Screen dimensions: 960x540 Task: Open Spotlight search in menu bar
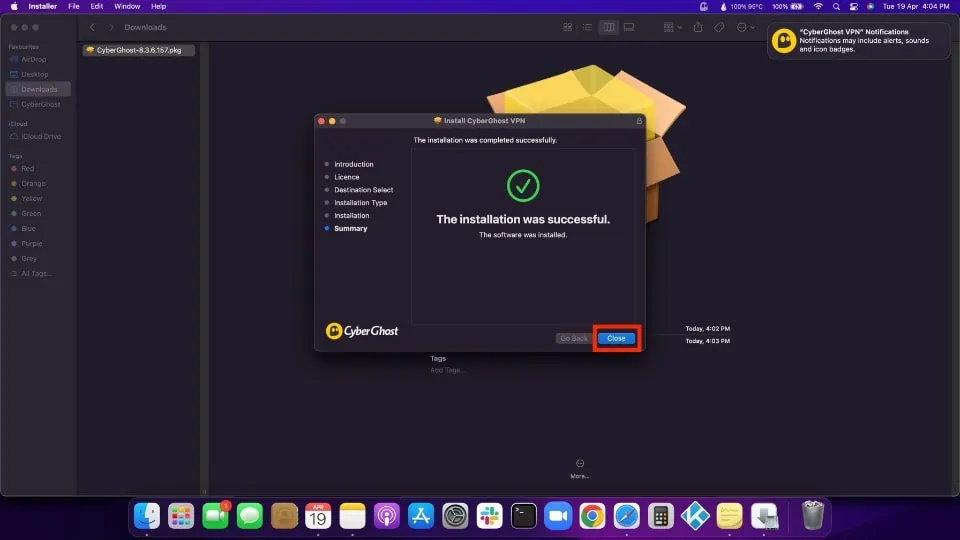[836, 6]
